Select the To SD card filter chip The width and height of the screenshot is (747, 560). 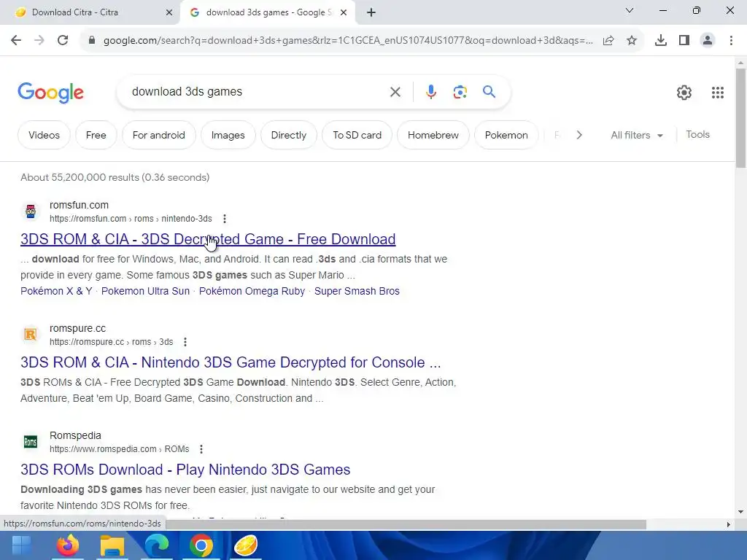[x=357, y=135]
